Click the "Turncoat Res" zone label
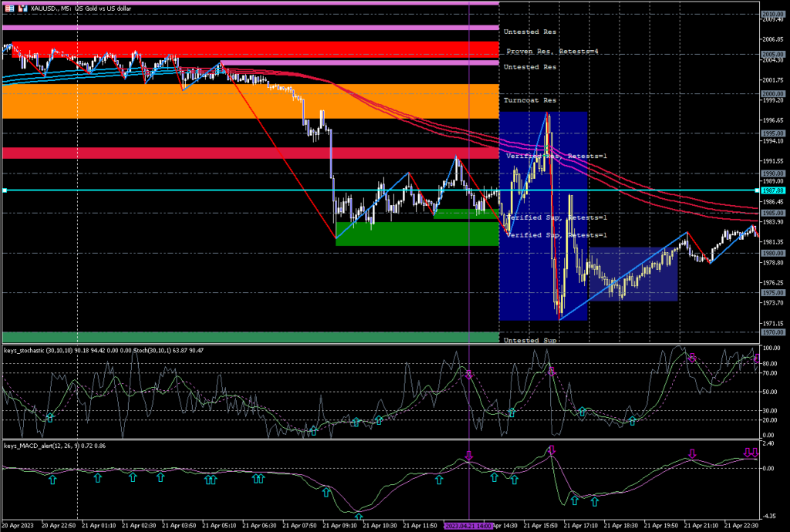The height and width of the screenshot is (532, 790). click(529, 101)
